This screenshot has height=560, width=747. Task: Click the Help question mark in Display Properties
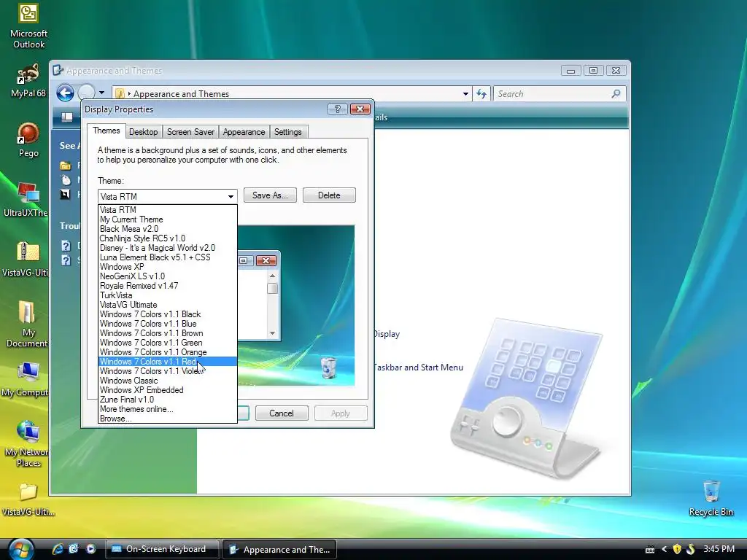click(337, 109)
